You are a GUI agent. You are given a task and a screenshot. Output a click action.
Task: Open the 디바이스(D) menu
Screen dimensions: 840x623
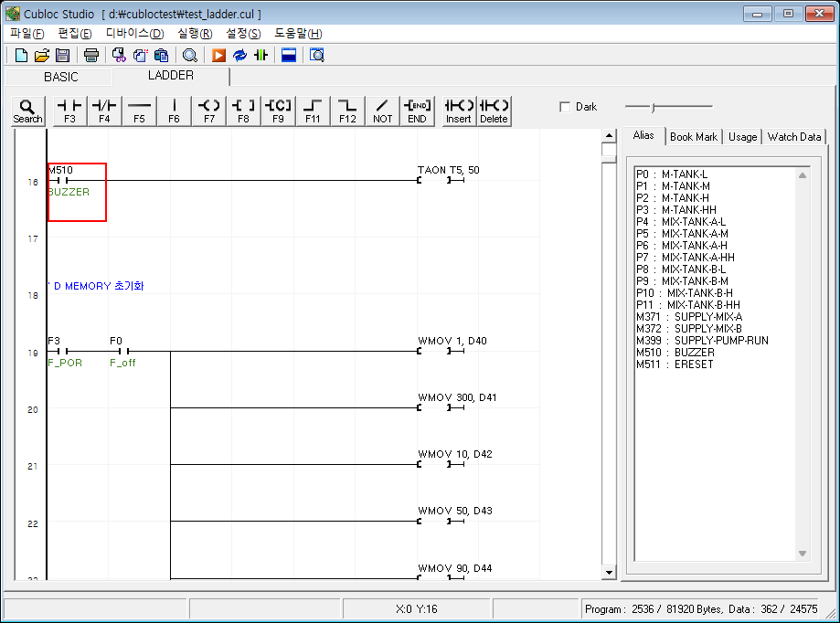(134, 33)
